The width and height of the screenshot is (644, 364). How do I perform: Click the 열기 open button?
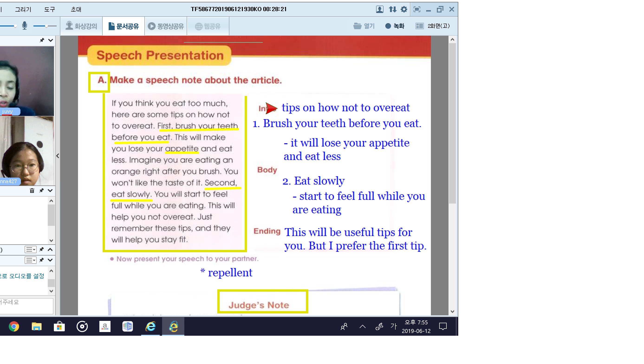[364, 26]
